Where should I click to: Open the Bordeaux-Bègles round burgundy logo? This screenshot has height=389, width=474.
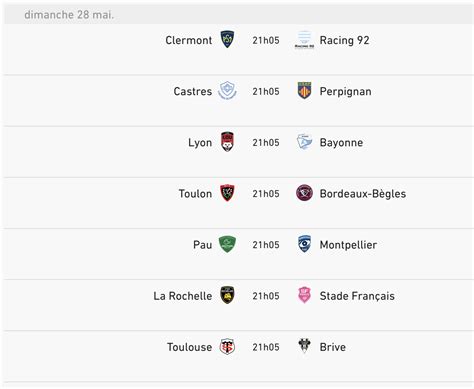[304, 193]
